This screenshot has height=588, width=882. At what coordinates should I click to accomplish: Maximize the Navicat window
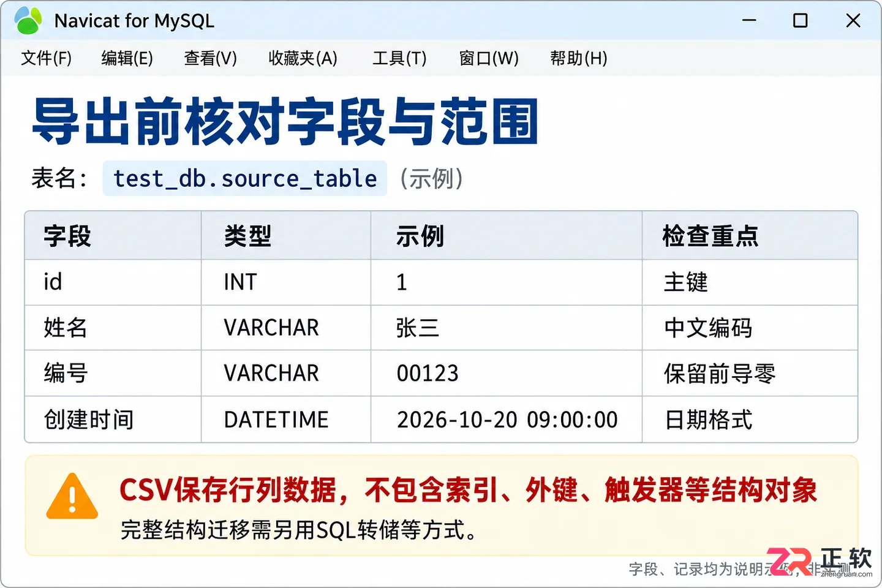pyautogui.click(x=800, y=20)
